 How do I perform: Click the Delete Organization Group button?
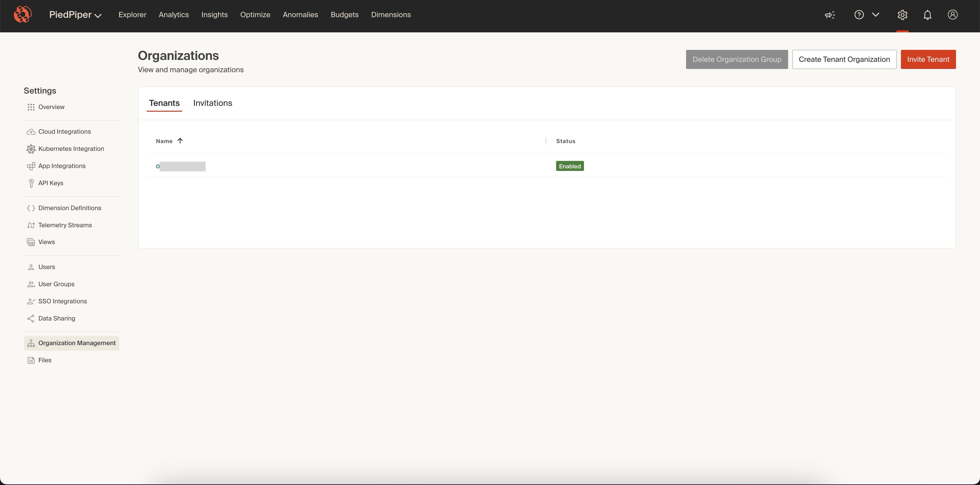[737, 59]
